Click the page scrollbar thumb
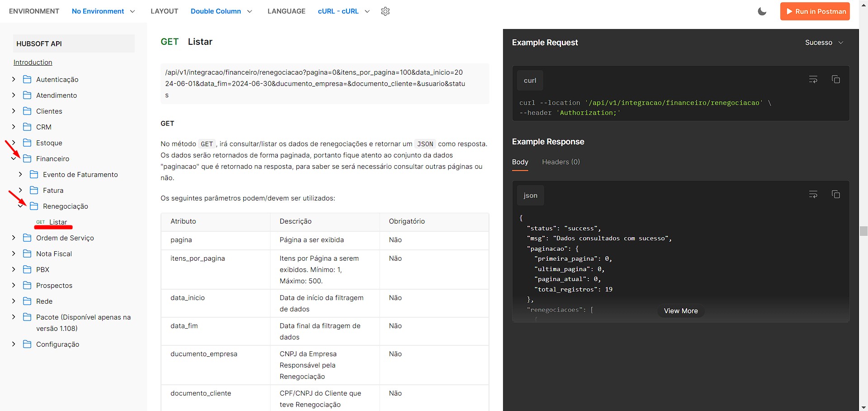Viewport: 868px width, 411px height. tap(863, 231)
